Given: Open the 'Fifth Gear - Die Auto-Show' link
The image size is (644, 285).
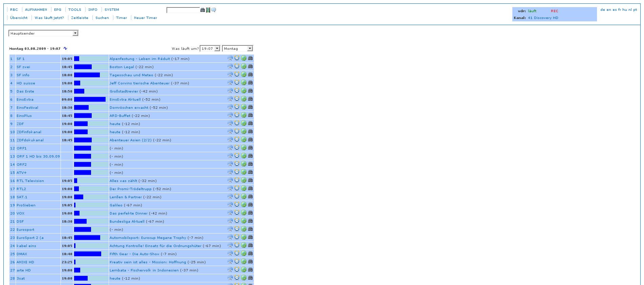Looking at the screenshot, I should [134, 254].
